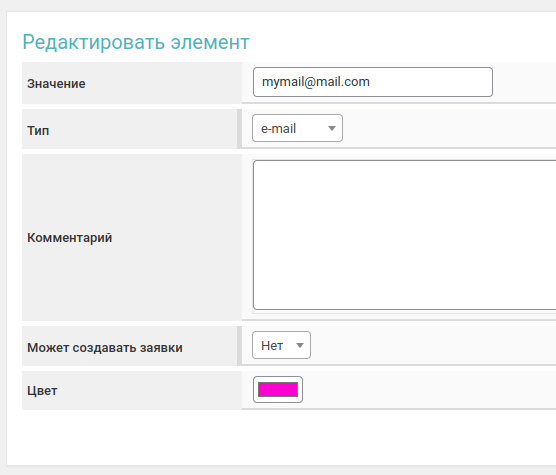Click the "e-mail" text in dropdown
This screenshot has width=556, height=475.
coord(278,129)
